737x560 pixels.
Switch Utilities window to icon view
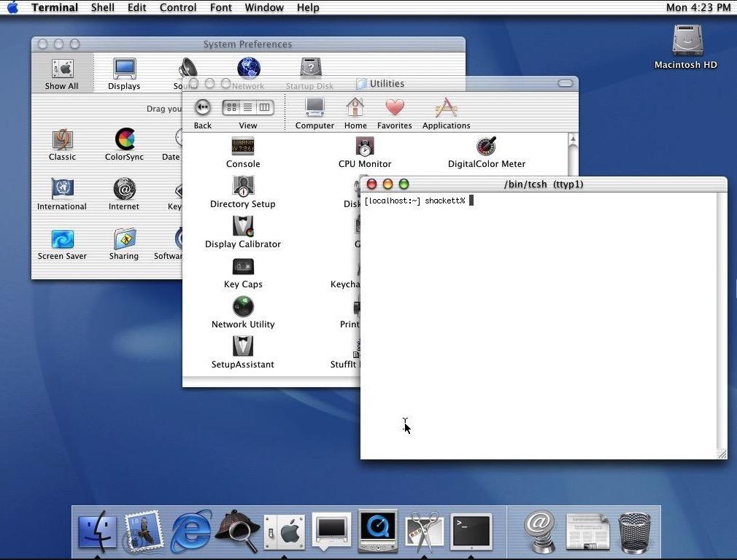click(231, 108)
